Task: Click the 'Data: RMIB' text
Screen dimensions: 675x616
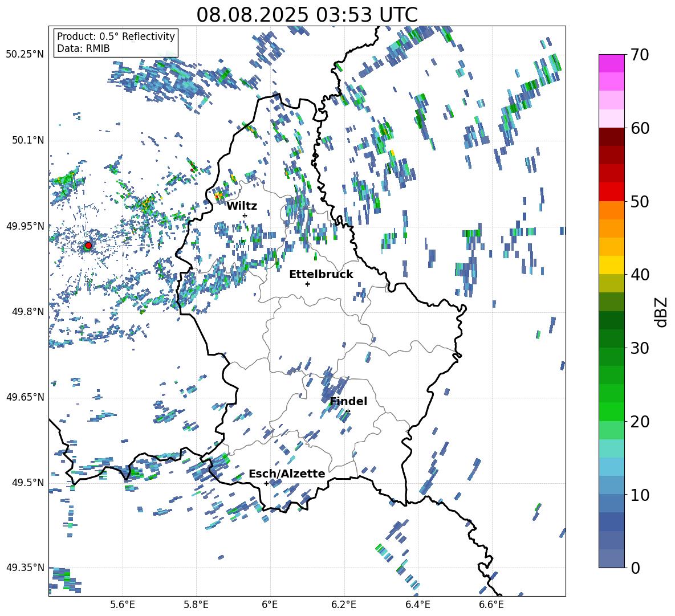Action: click(x=83, y=48)
